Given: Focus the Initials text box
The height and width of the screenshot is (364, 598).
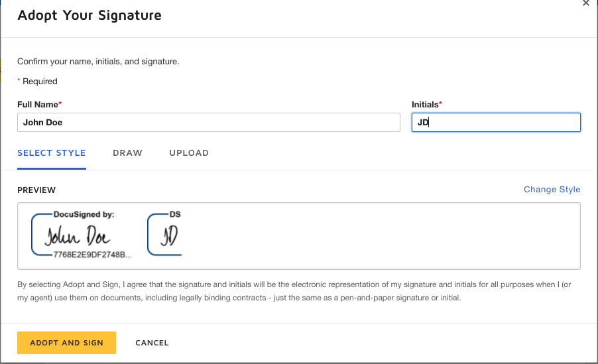Looking at the screenshot, I should coord(495,123).
